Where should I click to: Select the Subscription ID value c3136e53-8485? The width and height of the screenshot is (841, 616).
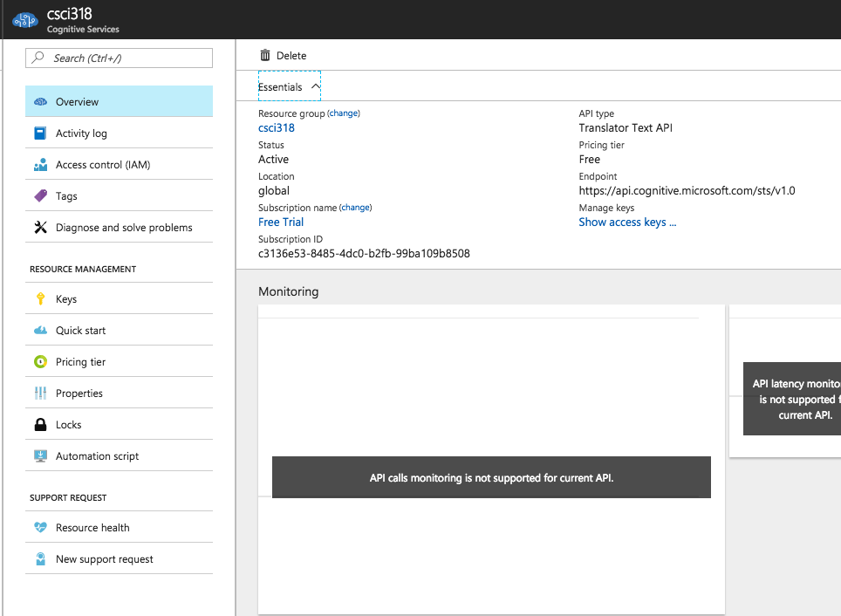coord(364,253)
